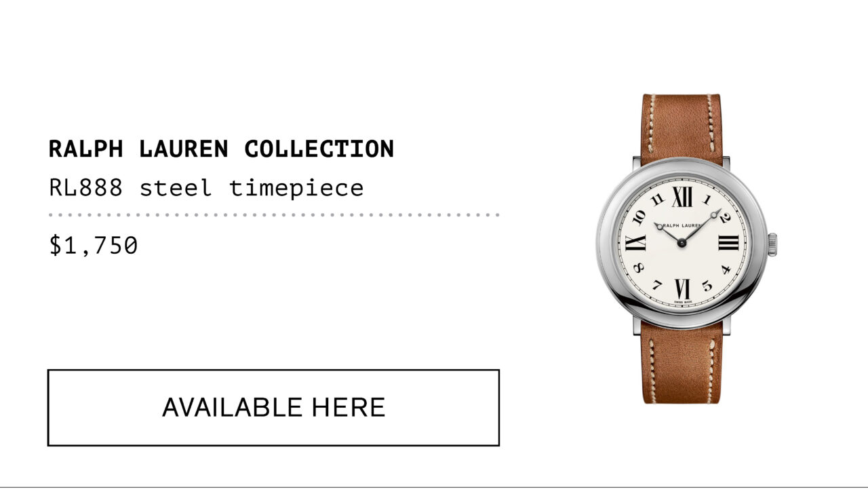
Task: Select the RALPH LAUREN COLLECTION heading
Action: click(221, 149)
